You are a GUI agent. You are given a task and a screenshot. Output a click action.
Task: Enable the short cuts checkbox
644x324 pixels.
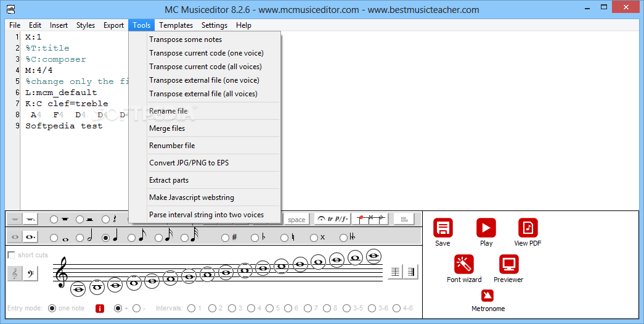[12, 255]
